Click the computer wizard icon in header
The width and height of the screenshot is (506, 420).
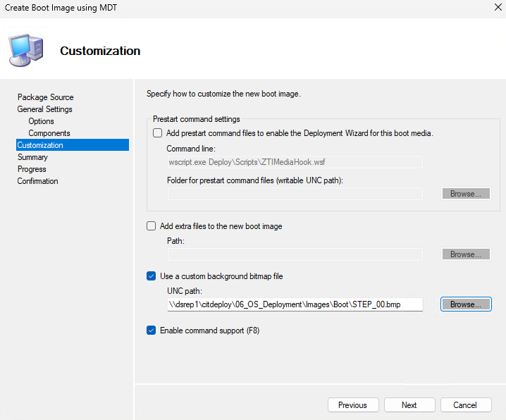[x=26, y=51]
